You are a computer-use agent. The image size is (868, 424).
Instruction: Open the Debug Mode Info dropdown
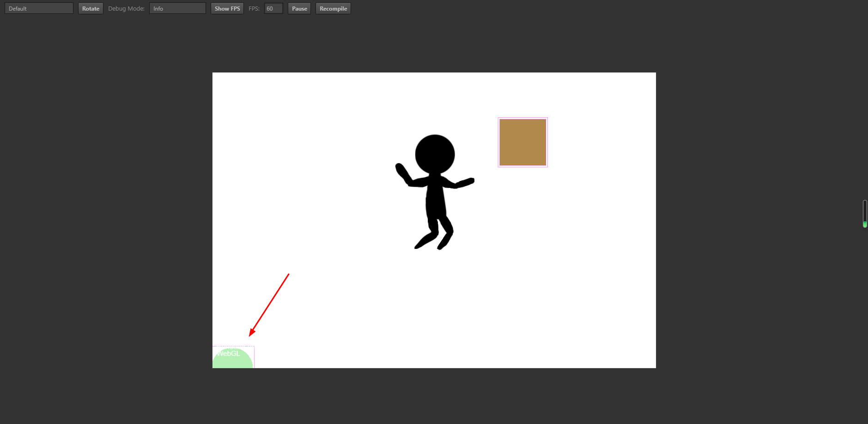(177, 8)
